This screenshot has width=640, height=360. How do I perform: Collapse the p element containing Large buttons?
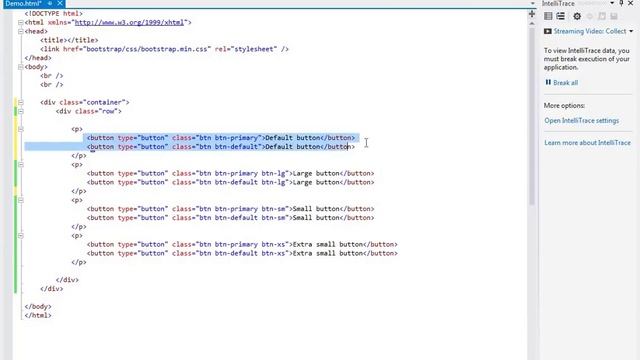click(x=20, y=164)
